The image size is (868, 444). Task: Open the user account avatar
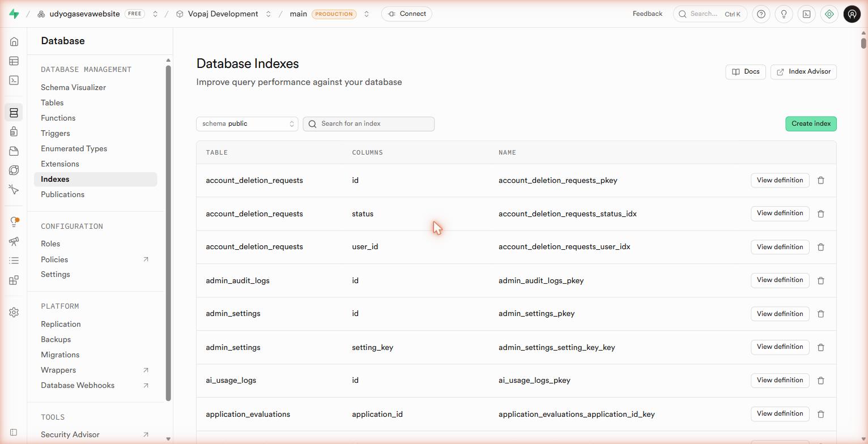(852, 14)
